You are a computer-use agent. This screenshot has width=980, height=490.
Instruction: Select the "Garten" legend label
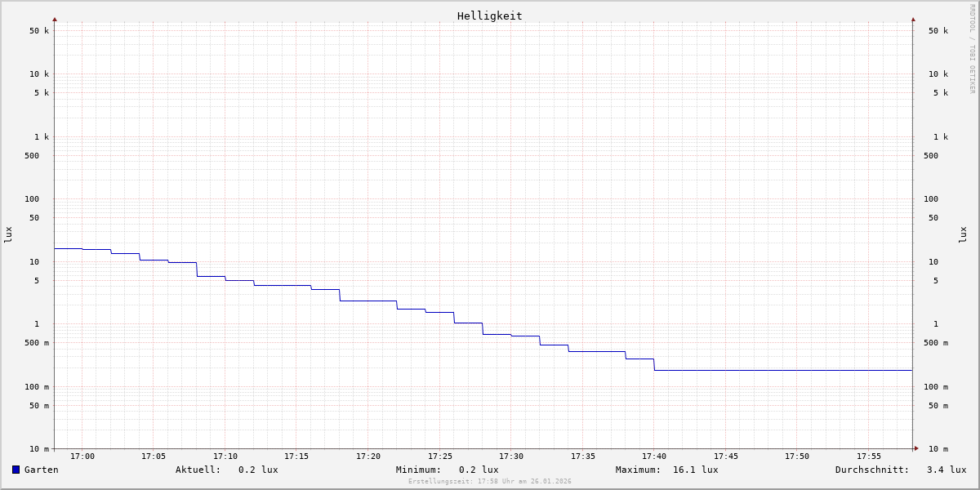tap(42, 470)
